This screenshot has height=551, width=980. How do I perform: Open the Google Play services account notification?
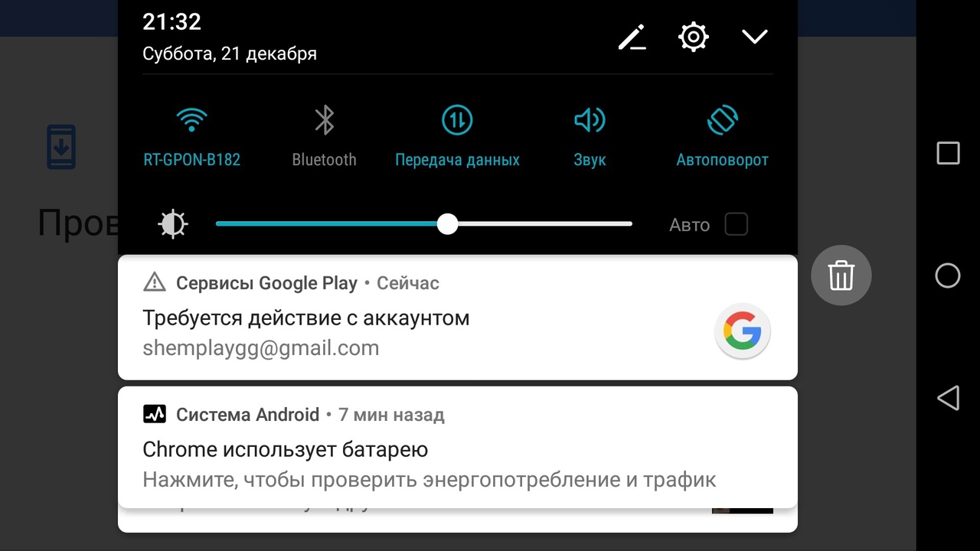[458, 318]
